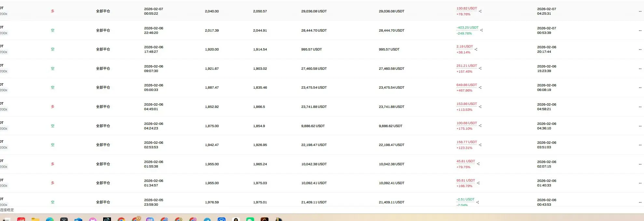The image size is (644, 221).
Task: Click the 多 marker in row opened 01:55:38
Action: click(52, 164)
